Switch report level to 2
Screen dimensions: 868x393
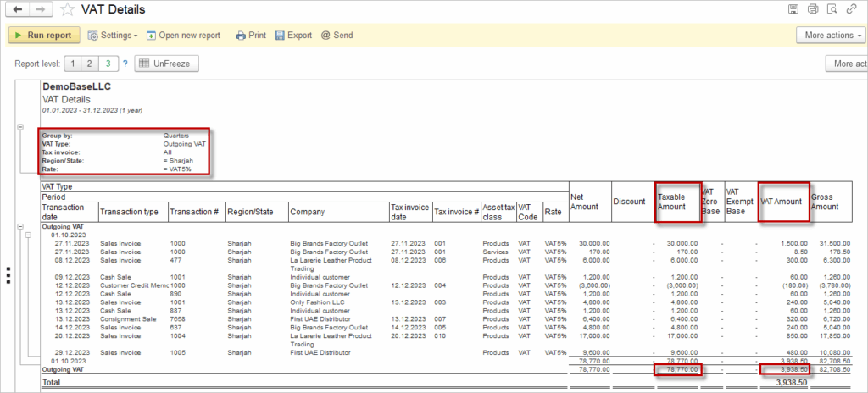coord(90,64)
